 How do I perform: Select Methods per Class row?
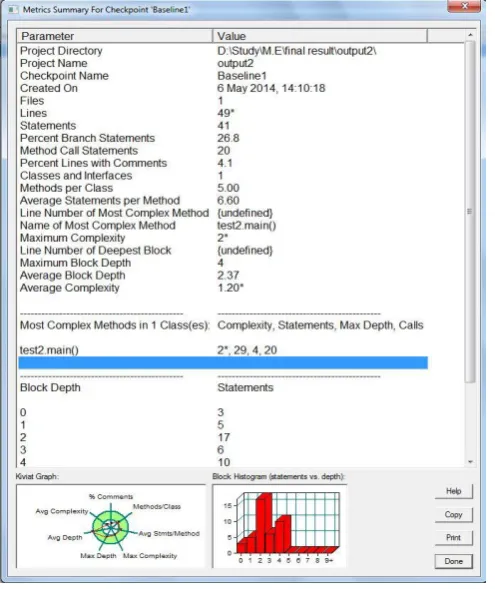(223, 188)
